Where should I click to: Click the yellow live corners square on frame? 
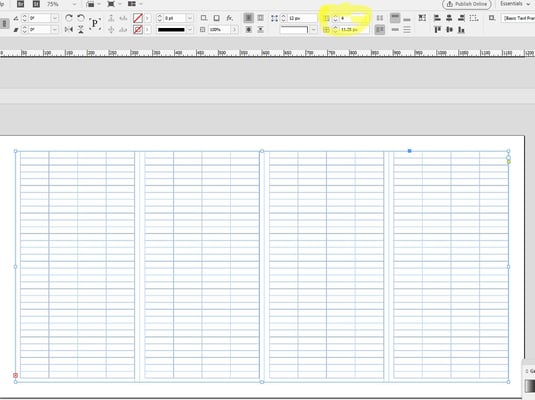(509, 162)
